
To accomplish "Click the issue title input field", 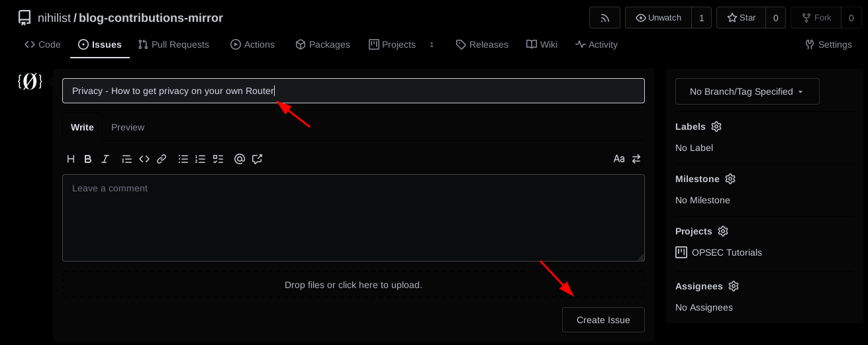I will click(353, 91).
